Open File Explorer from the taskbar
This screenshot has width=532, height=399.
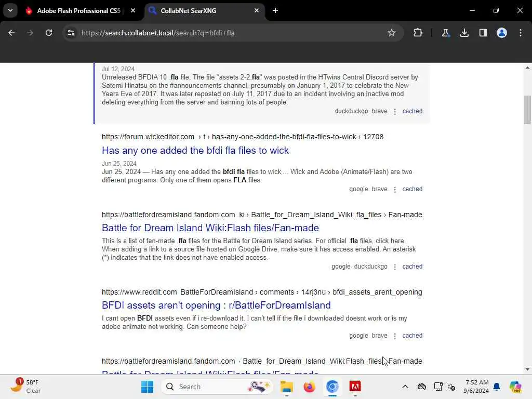[286, 387]
